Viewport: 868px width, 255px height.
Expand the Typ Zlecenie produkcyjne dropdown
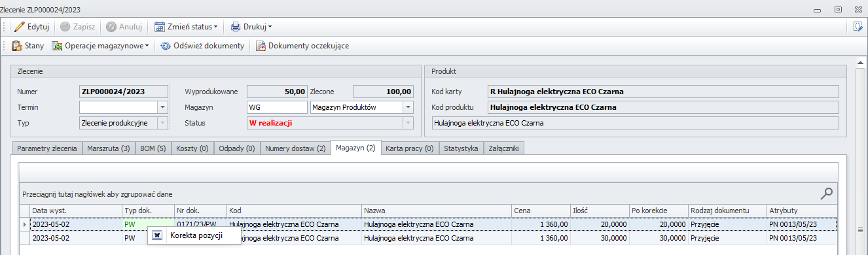tap(162, 122)
